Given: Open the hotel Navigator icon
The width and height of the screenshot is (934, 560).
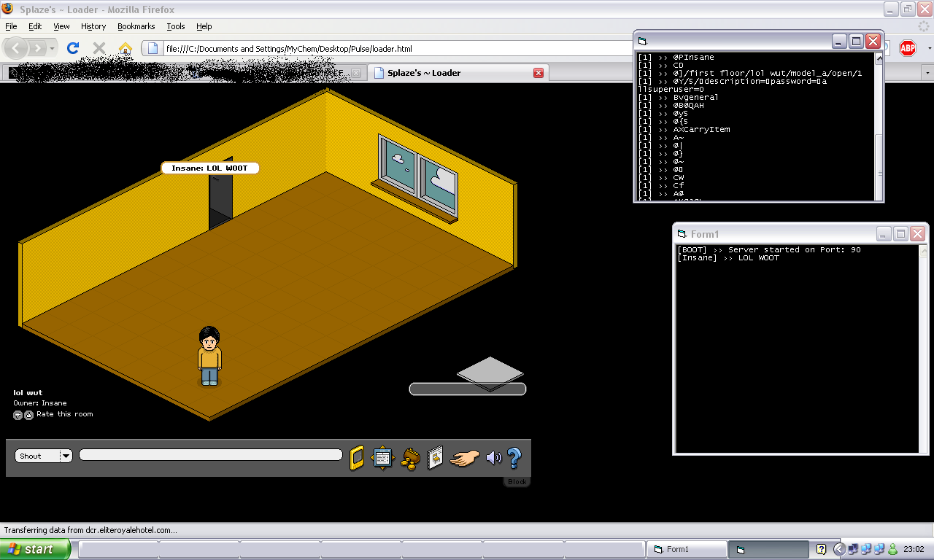Looking at the screenshot, I should click(x=383, y=457).
